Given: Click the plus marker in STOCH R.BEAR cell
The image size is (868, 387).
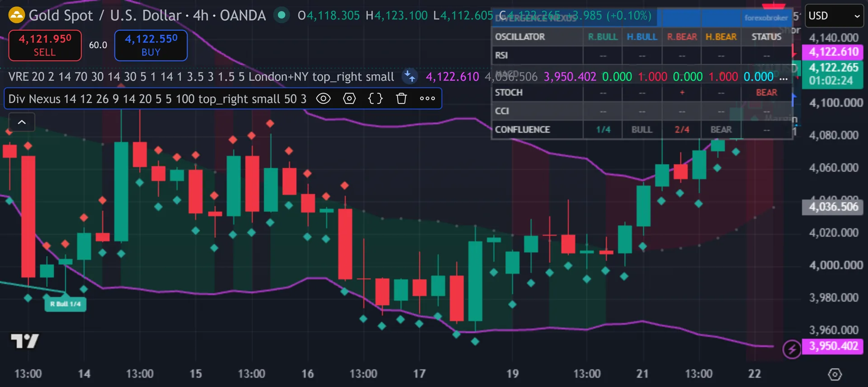Looking at the screenshot, I should 682,93.
